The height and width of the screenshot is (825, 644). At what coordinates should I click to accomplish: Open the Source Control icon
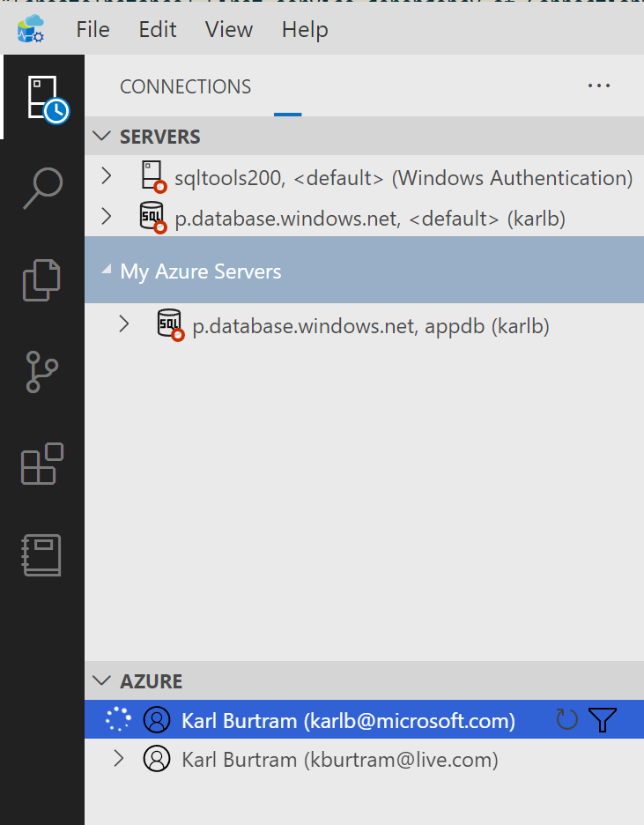(x=41, y=371)
